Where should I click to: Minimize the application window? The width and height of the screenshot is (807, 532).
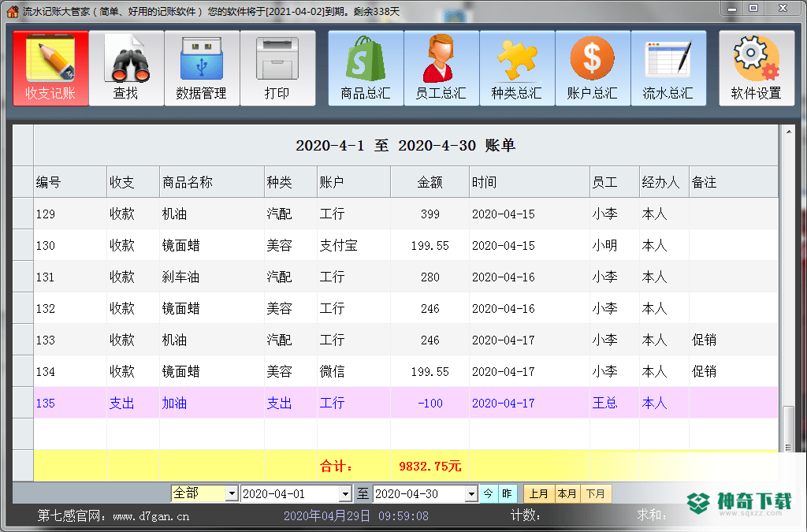point(732,8)
